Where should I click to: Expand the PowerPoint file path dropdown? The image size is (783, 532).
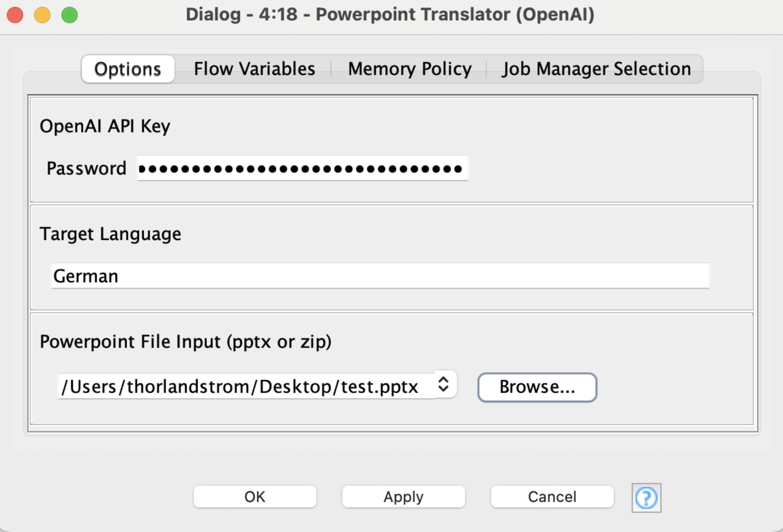[443, 384]
